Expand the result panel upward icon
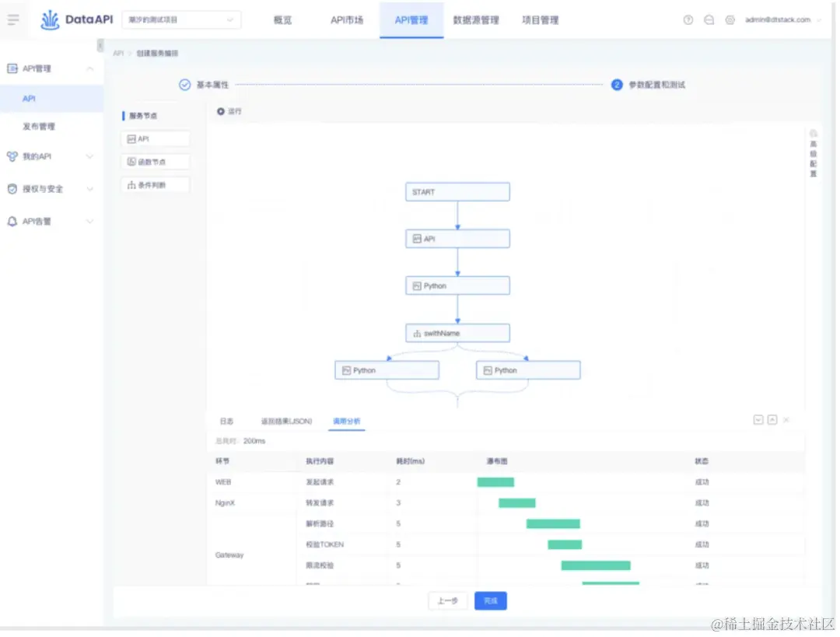The width and height of the screenshot is (840, 637). coord(772,420)
